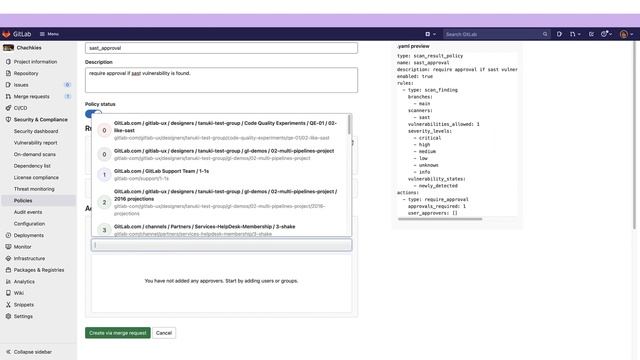Open the To-Do list icon
The image size is (640, 360).
(591, 34)
